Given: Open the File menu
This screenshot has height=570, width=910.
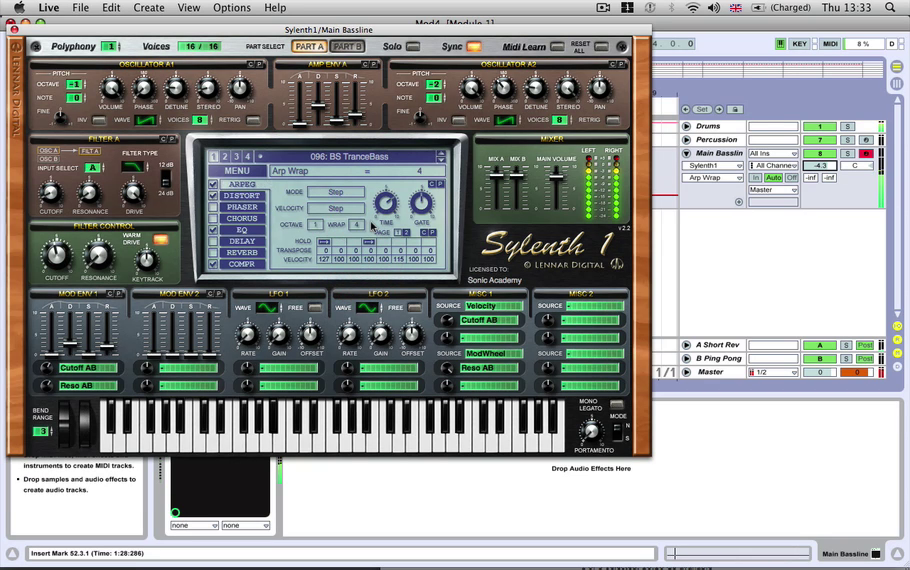Looking at the screenshot, I should (x=80, y=8).
